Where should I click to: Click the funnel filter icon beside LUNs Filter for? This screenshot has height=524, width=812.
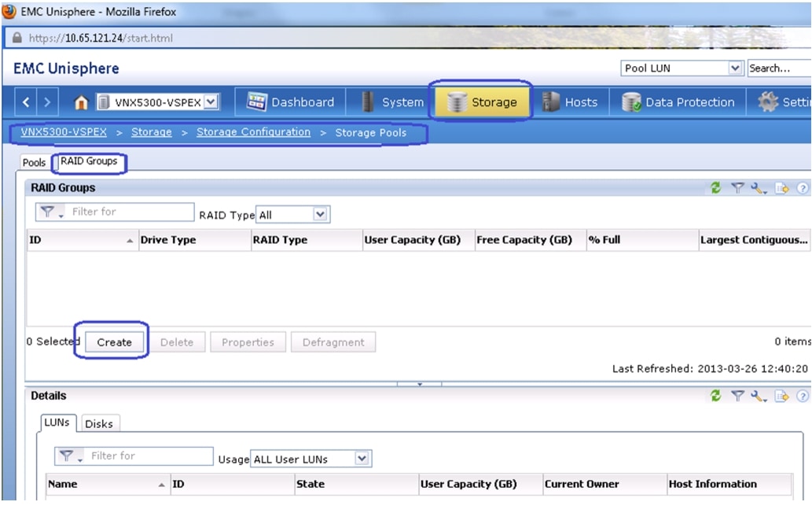69,456
